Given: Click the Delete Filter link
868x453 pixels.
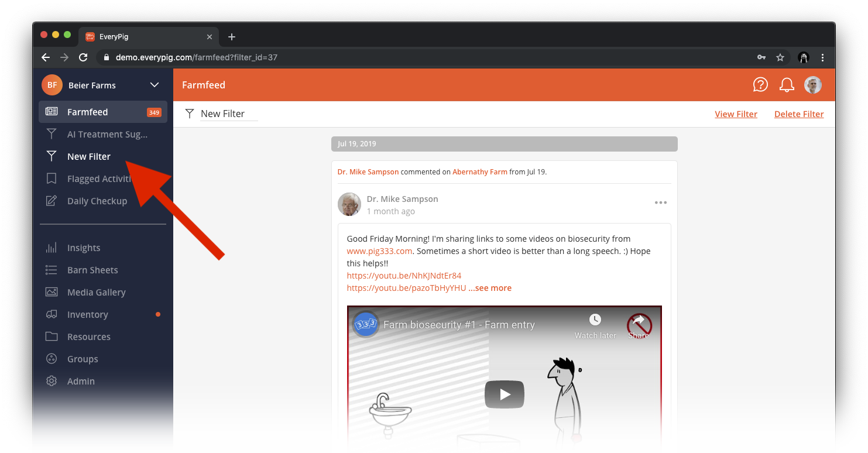Looking at the screenshot, I should tap(799, 114).
